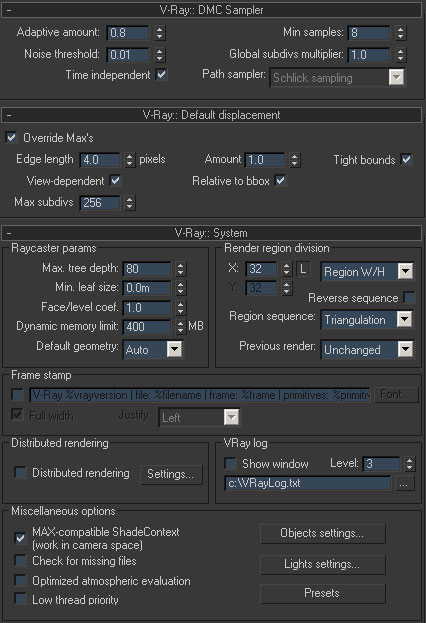Adjust the Max. tree depth spinner
426x623 pixels.
[x=180, y=269]
